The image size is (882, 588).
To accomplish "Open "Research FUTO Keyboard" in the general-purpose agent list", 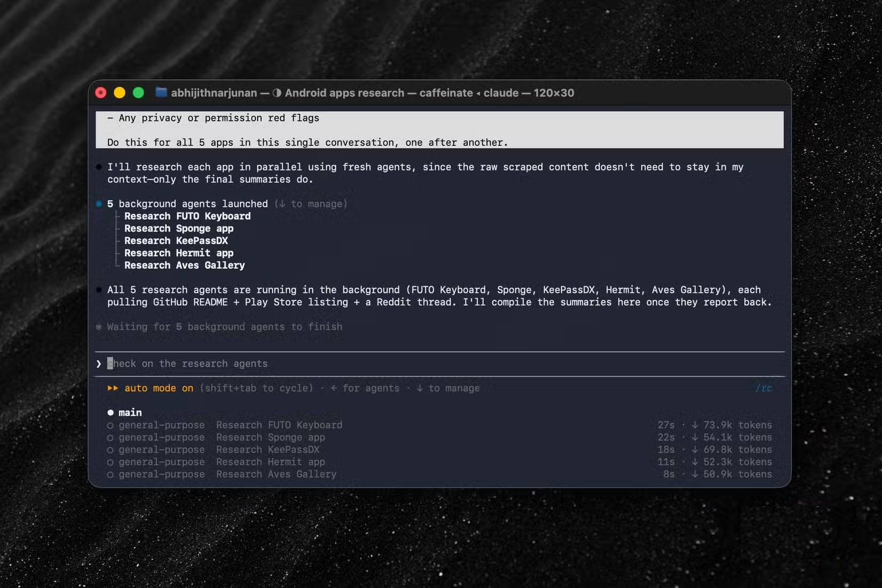I will [x=279, y=425].
